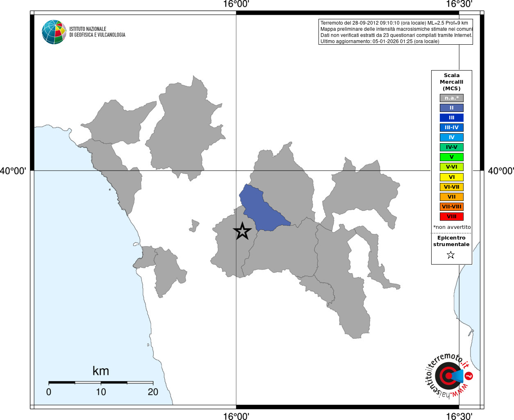Click the earthquake info text box

(396, 32)
